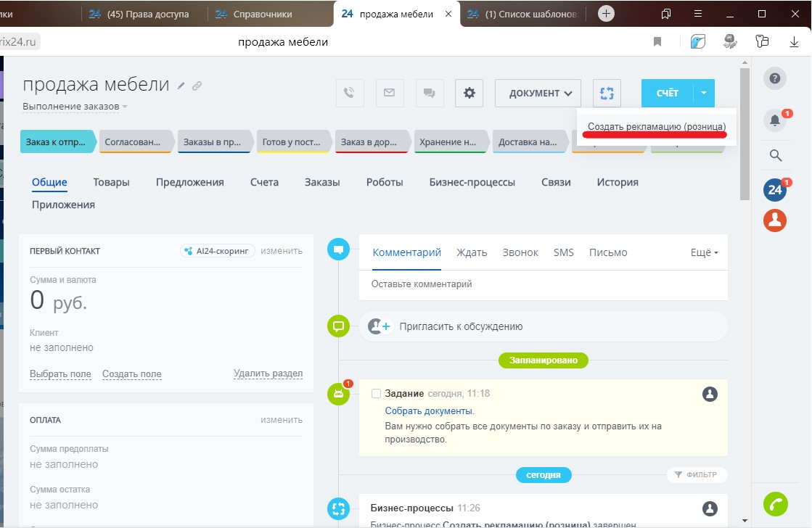This screenshot has height=528, width=812.
Task: Open the ФИЛЬТР timeline filter
Action: point(697,475)
